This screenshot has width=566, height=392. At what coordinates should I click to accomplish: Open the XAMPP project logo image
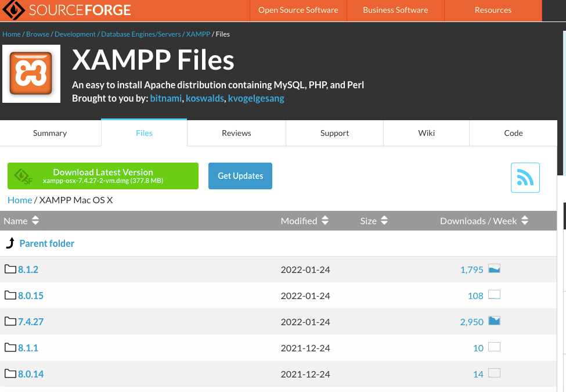pyautogui.click(x=31, y=74)
